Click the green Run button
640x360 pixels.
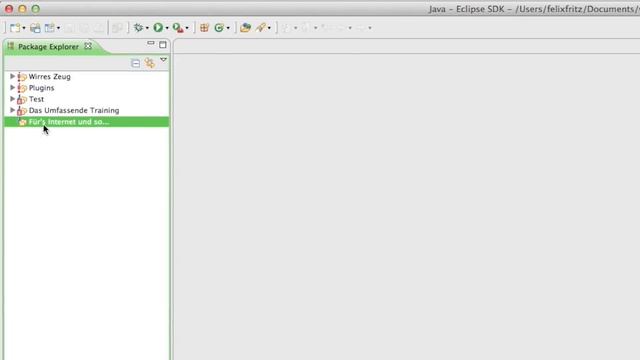click(158, 28)
